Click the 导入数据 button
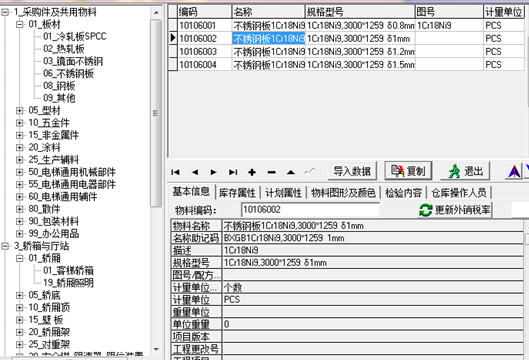529x360 pixels. [352, 171]
